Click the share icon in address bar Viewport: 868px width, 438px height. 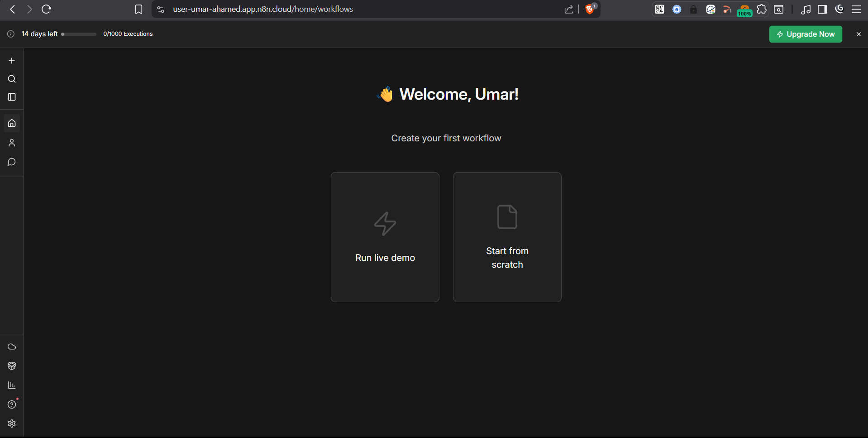tap(569, 10)
